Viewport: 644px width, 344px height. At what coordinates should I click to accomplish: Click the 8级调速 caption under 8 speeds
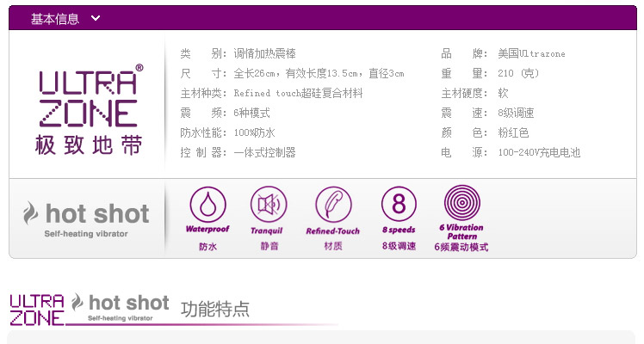tap(399, 246)
